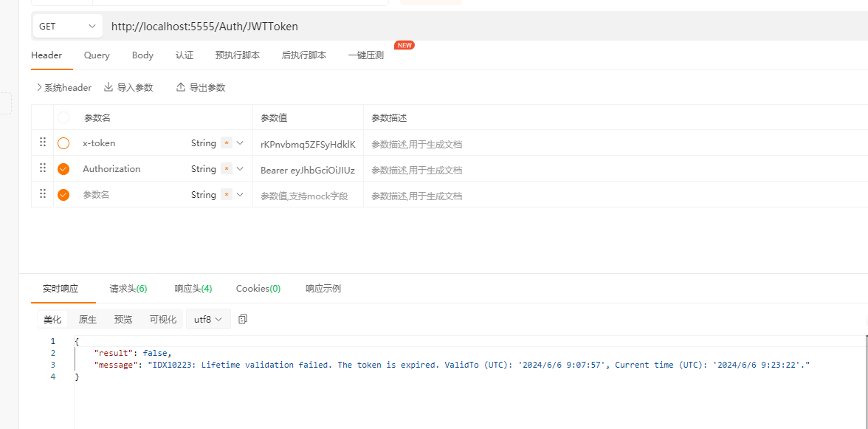
Task: Disable the Authorization header checkbox
Action: click(x=63, y=169)
